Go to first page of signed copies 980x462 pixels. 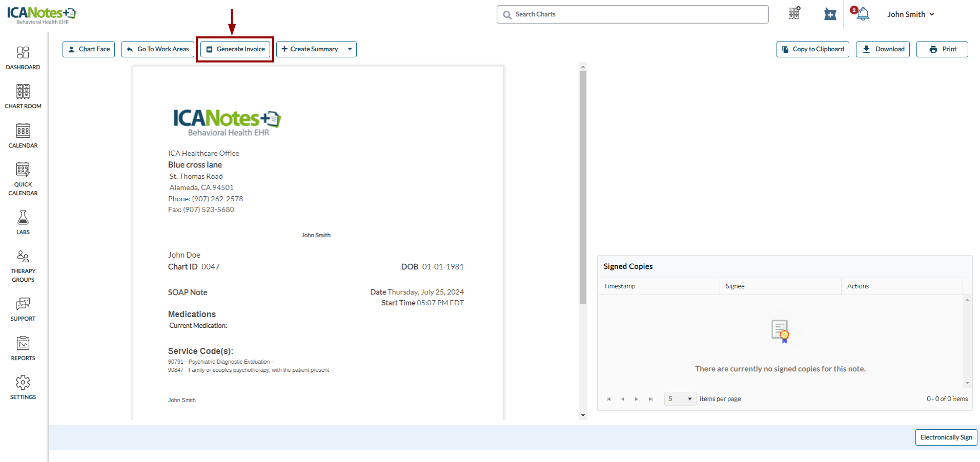coord(608,399)
